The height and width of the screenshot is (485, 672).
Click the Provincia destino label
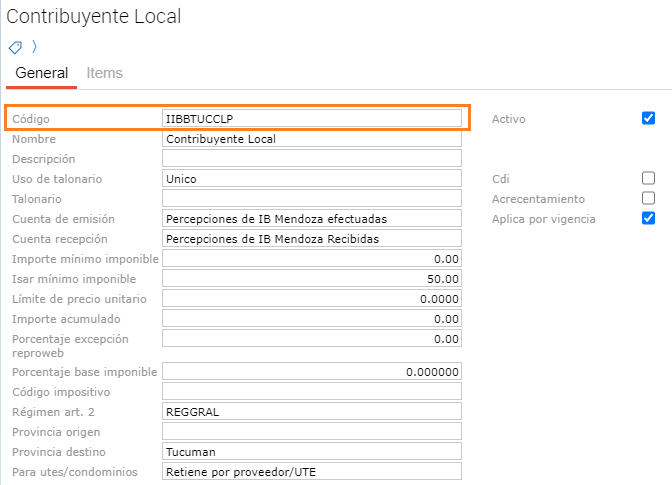59,452
